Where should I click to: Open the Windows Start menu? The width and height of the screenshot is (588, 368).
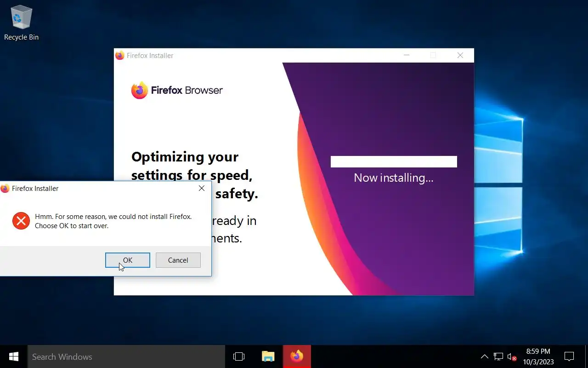coord(14,356)
